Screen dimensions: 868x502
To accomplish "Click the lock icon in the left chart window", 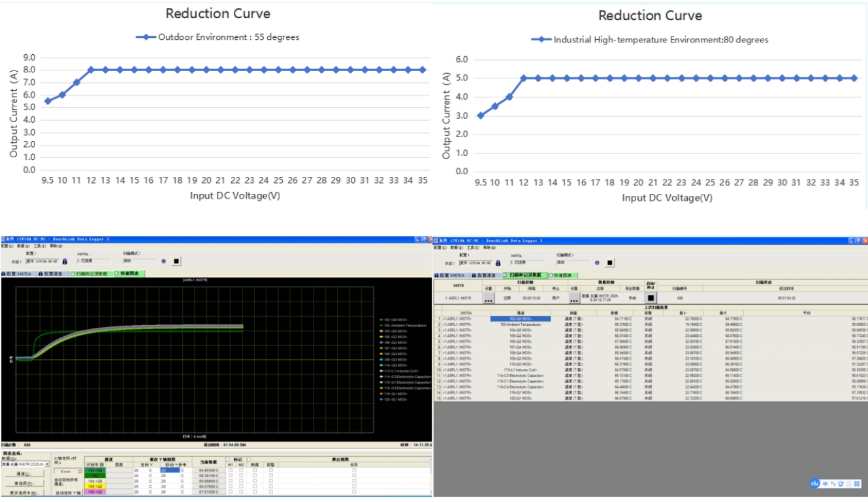I will click(65, 261).
